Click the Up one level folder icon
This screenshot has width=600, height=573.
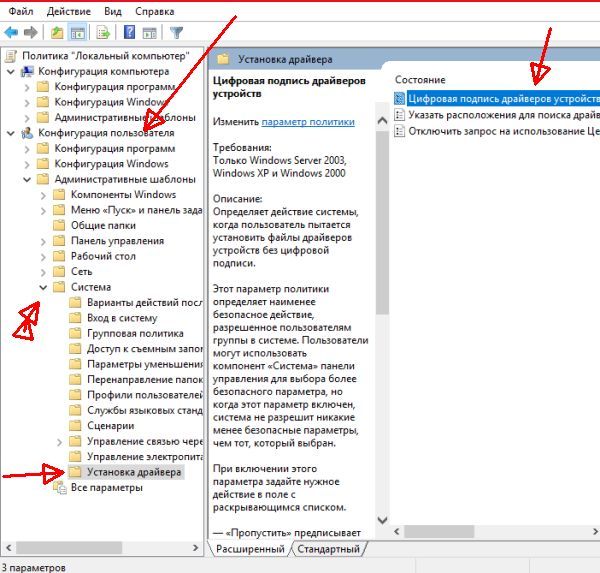tap(57, 33)
